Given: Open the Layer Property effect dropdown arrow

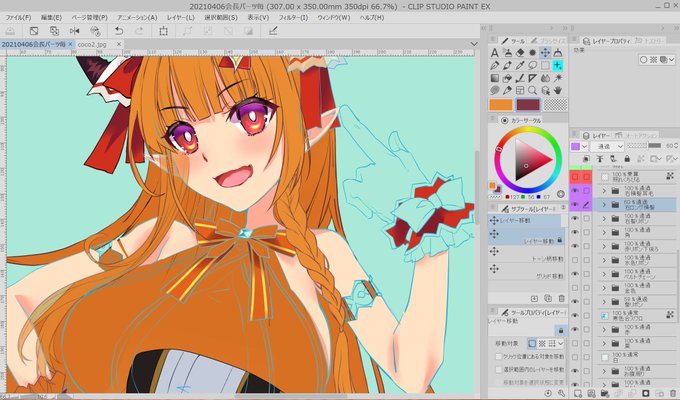Looking at the screenshot, I should [672, 60].
